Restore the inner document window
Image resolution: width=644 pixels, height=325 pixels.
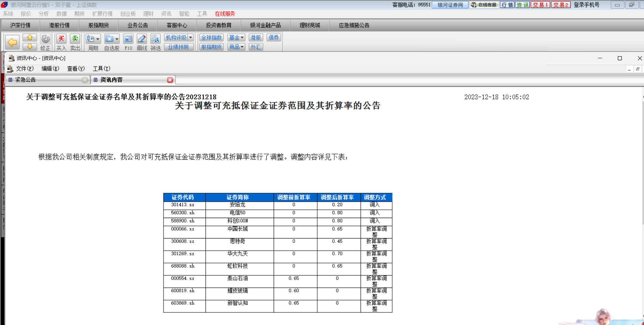click(638, 69)
